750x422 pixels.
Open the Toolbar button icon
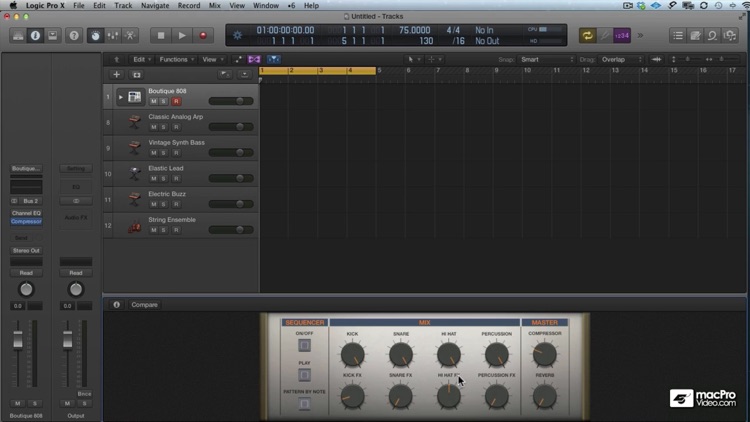click(53, 35)
